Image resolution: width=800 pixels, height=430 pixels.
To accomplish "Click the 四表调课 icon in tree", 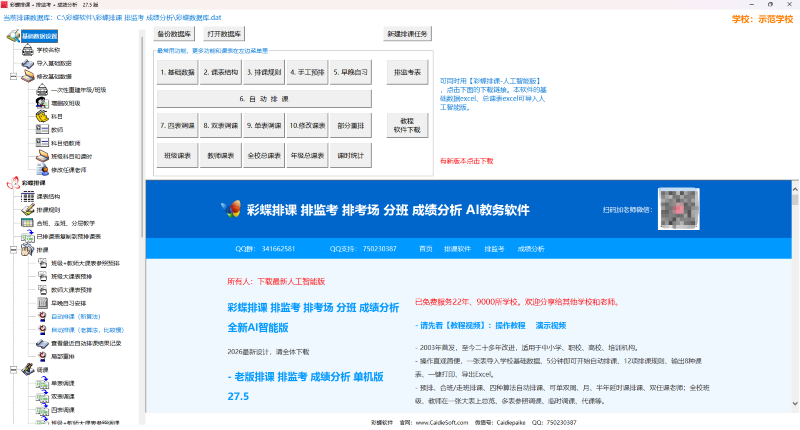I will pyautogui.click(x=42, y=410).
